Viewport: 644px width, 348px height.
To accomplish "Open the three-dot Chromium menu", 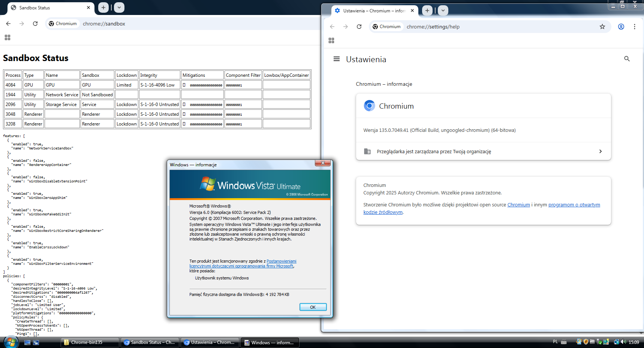I will (x=635, y=27).
